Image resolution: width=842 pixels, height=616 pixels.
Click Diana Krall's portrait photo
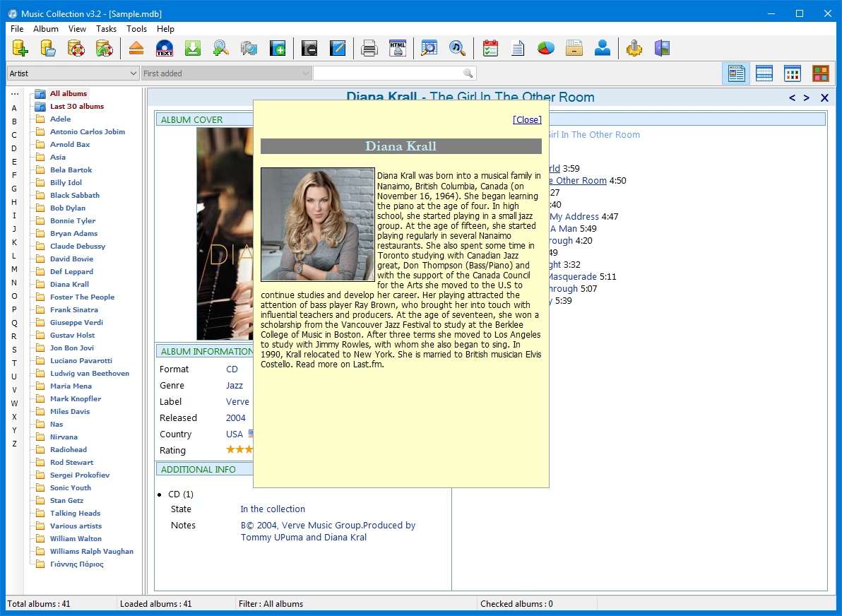click(x=318, y=225)
